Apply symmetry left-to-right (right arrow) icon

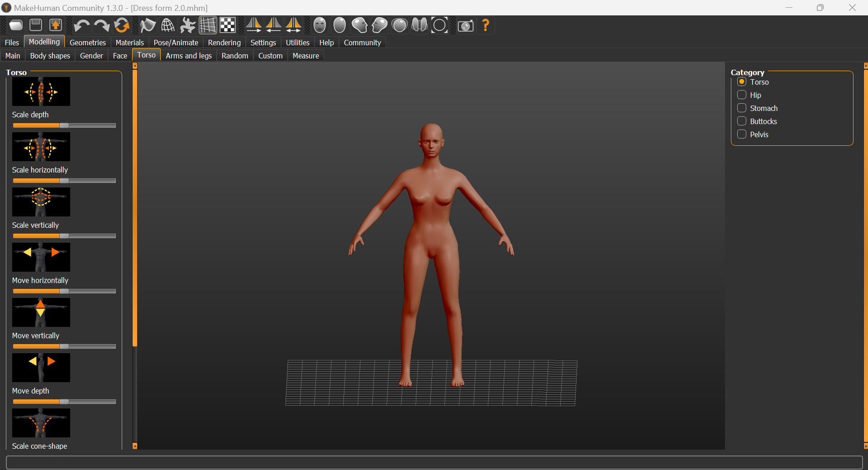(x=253, y=25)
